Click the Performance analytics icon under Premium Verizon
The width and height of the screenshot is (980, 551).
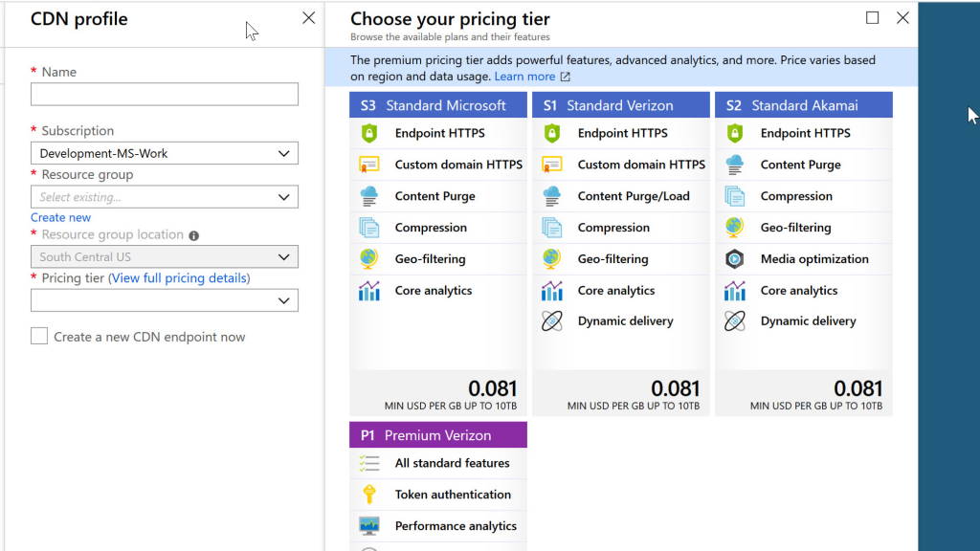tap(368, 525)
